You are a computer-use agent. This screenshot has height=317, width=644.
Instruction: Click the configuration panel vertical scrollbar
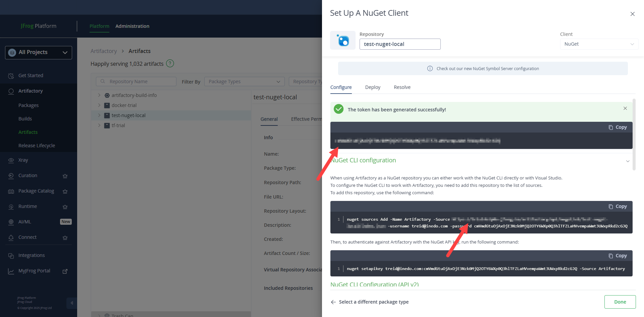(634, 134)
